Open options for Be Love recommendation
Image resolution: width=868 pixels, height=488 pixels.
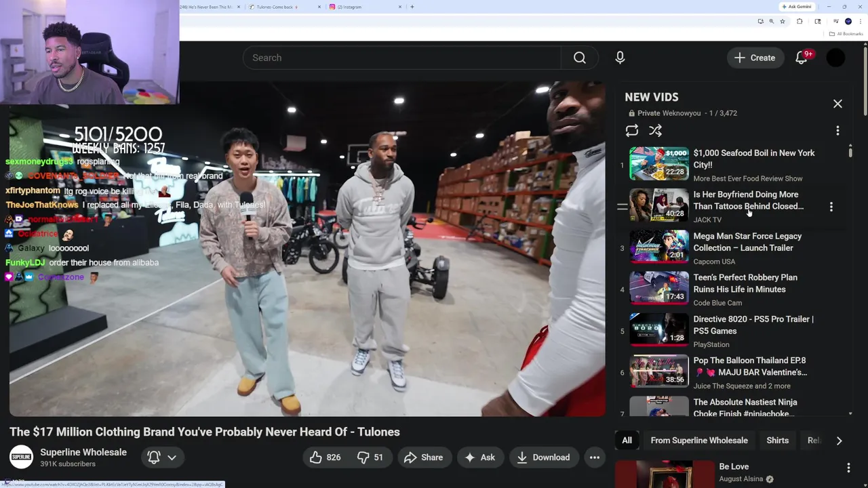pos(848,468)
